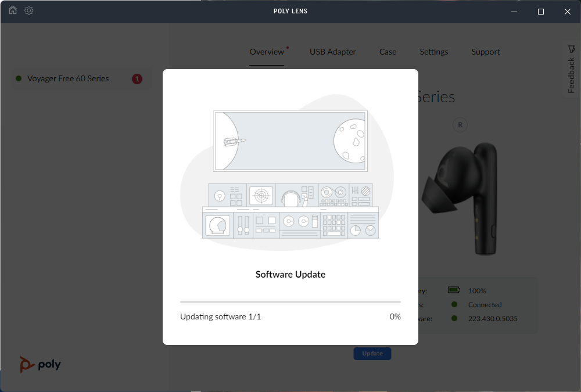Go to Poly Lens home icon

(x=13, y=10)
